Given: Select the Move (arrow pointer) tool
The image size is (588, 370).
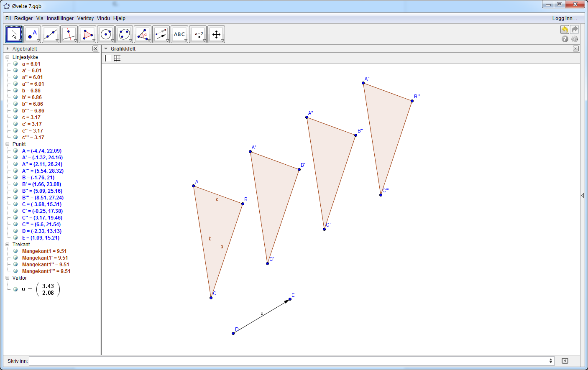Looking at the screenshot, I should pos(14,34).
